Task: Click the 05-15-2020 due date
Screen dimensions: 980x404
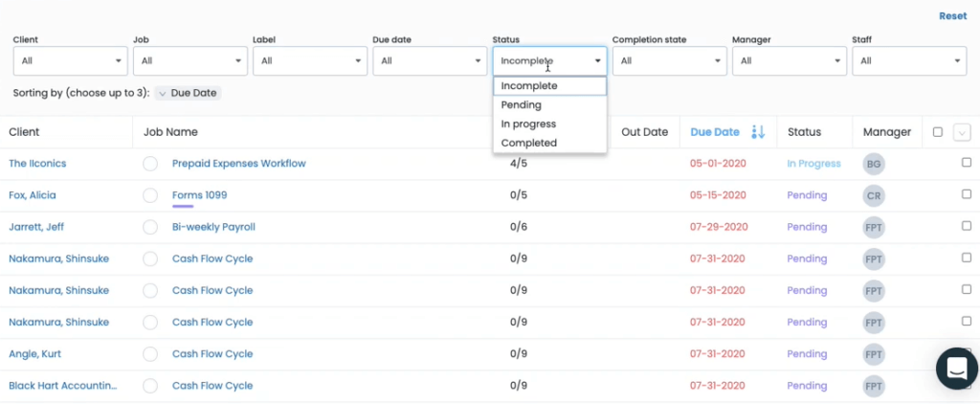Action: pyautogui.click(x=718, y=195)
